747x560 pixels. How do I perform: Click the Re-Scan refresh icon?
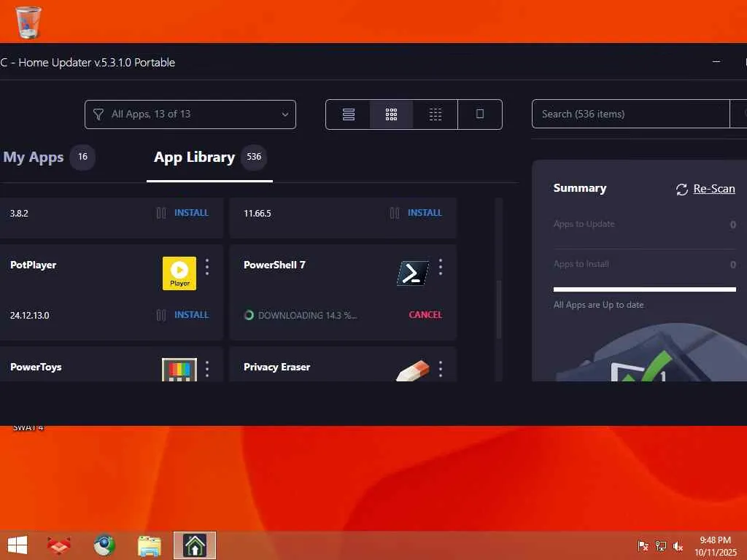click(x=682, y=190)
